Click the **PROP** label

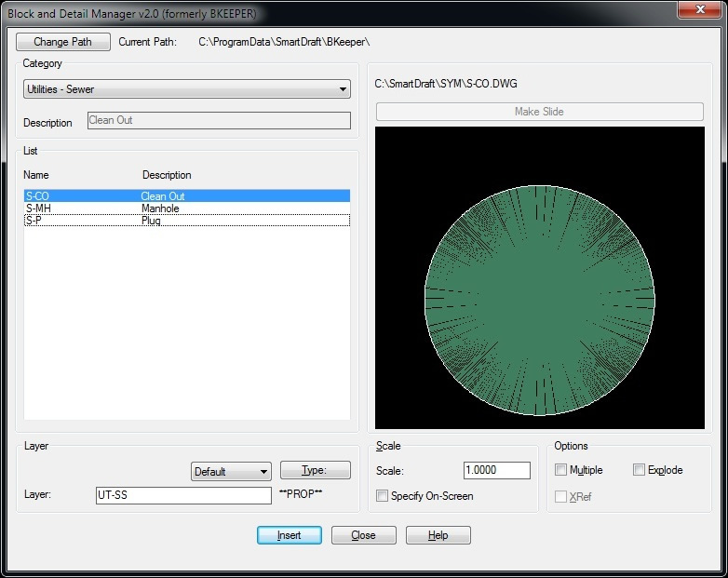pos(301,494)
